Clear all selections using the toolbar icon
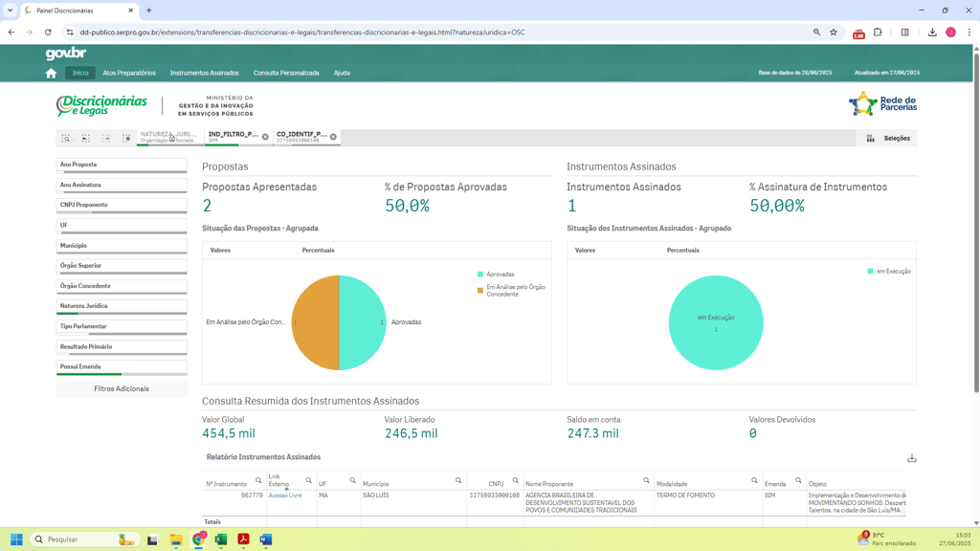 pyautogui.click(x=126, y=139)
